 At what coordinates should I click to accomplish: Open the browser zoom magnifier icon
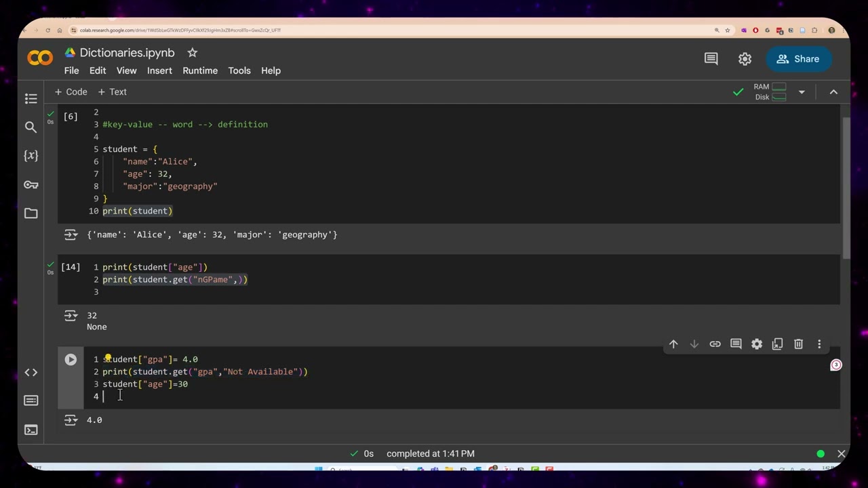coord(717,30)
